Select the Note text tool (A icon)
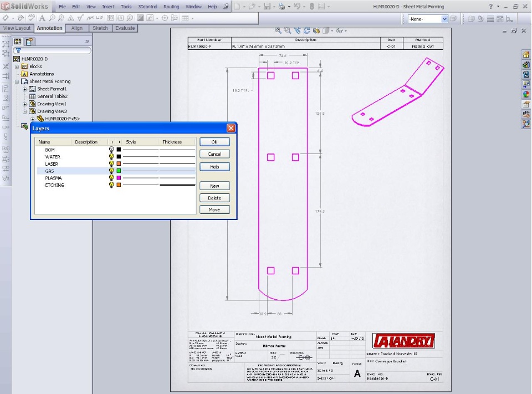 pyautogui.click(x=42, y=18)
